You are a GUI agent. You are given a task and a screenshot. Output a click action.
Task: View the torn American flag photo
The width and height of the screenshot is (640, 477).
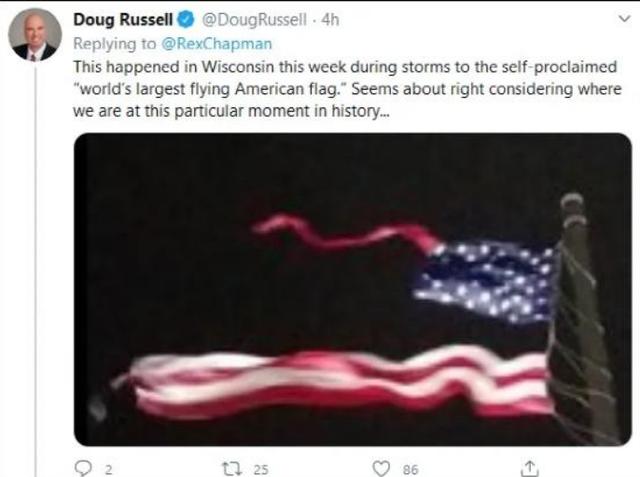[353, 289]
